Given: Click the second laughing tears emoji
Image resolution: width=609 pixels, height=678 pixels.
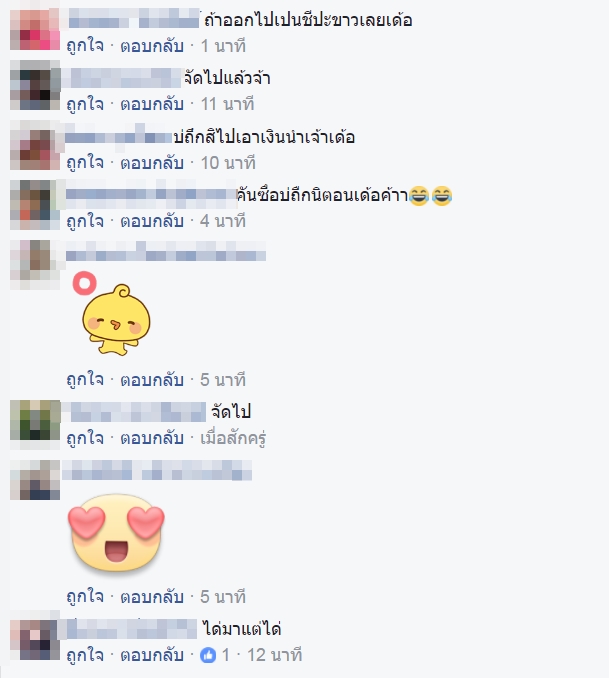Looking at the screenshot, I should tap(442, 195).
